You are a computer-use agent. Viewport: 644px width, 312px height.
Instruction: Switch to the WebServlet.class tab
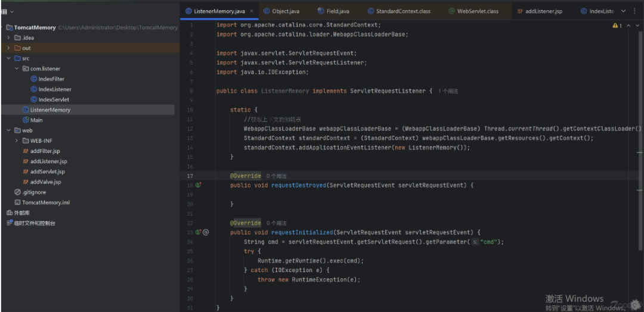click(x=473, y=11)
